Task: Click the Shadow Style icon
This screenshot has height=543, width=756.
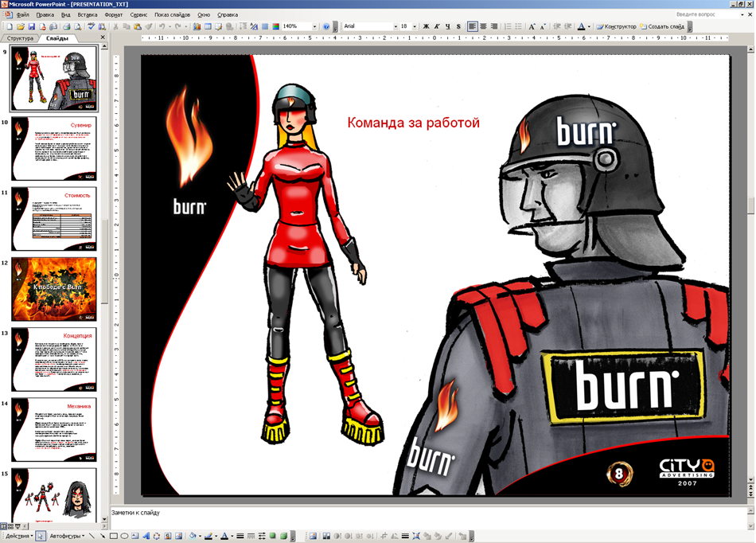Action: (x=272, y=536)
